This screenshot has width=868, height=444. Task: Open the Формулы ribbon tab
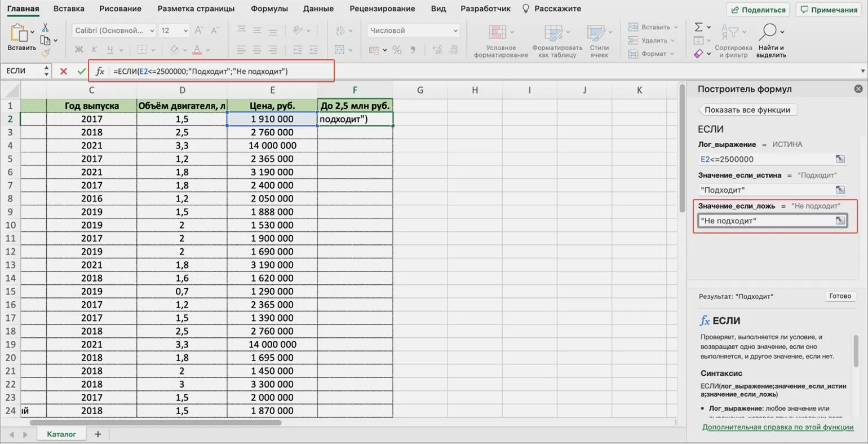click(x=269, y=8)
